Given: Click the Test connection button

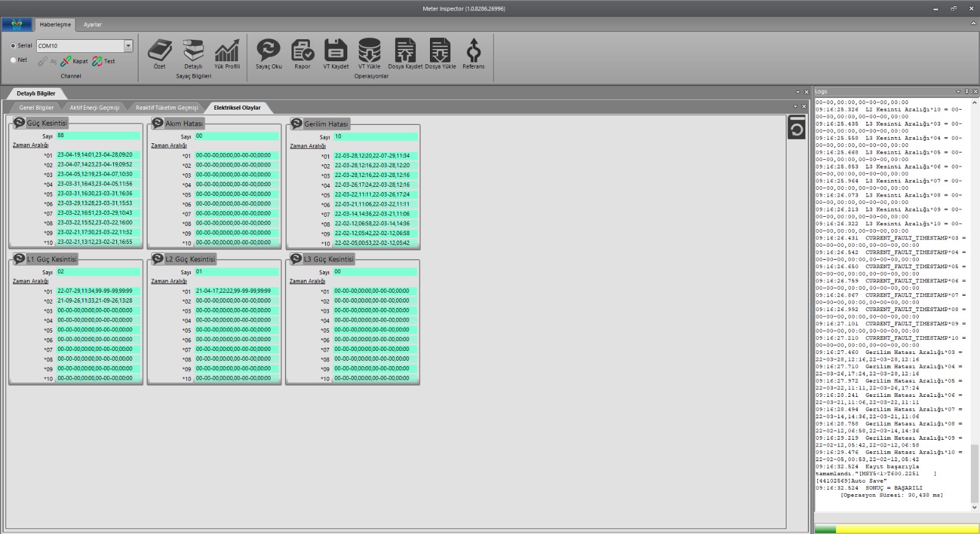Looking at the screenshot, I should [x=104, y=61].
